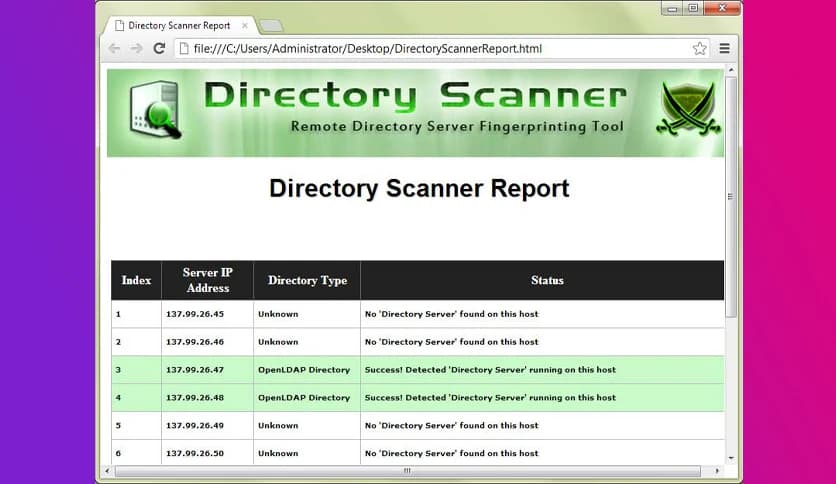This screenshot has height=484, width=836.
Task: Open the Chrome hamburger menu
Action: [724, 49]
